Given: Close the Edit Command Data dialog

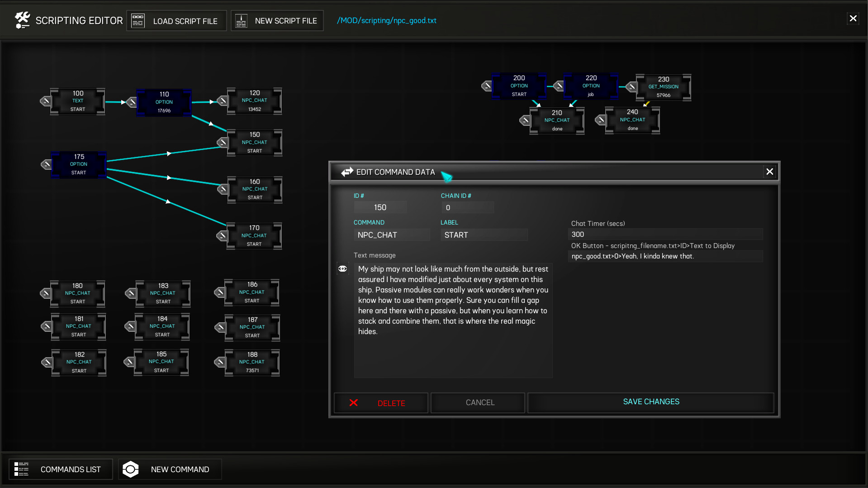Looking at the screenshot, I should click(x=770, y=172).
